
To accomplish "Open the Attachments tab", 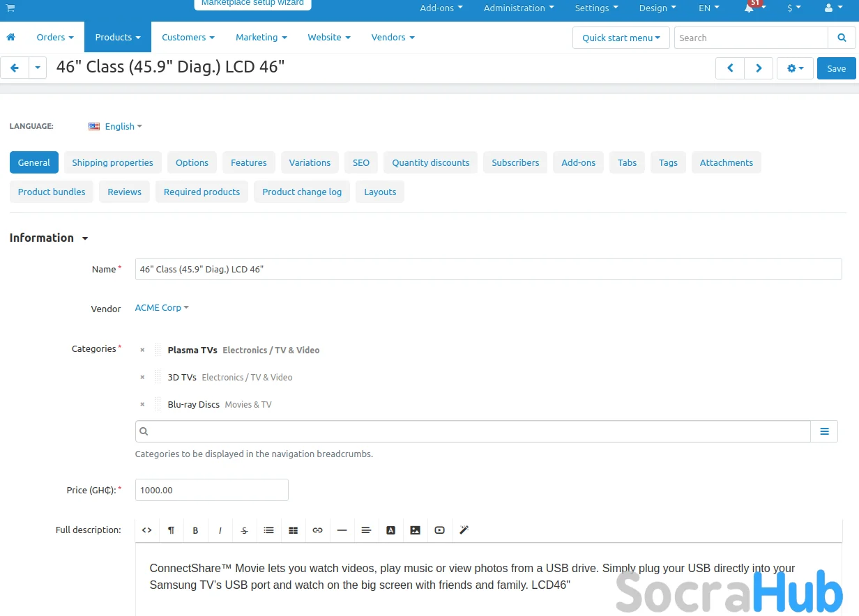I will [x=727, y=162].
